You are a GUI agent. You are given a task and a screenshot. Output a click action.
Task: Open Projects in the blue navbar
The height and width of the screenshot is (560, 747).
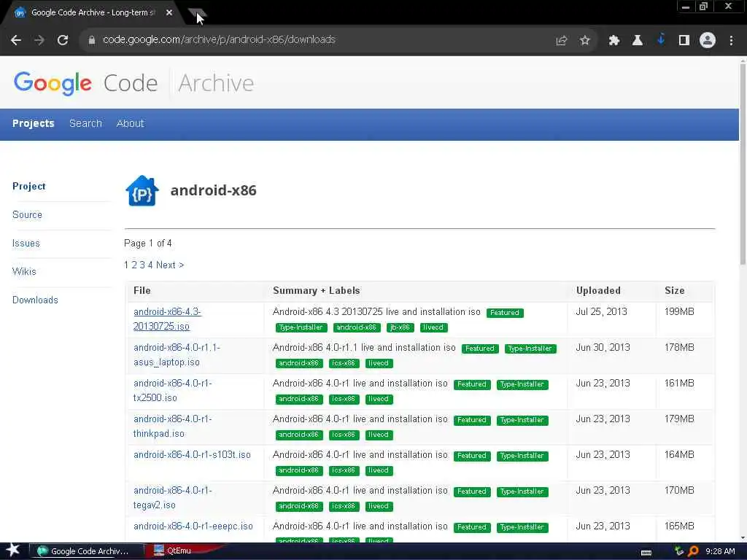tap(34, 123)
